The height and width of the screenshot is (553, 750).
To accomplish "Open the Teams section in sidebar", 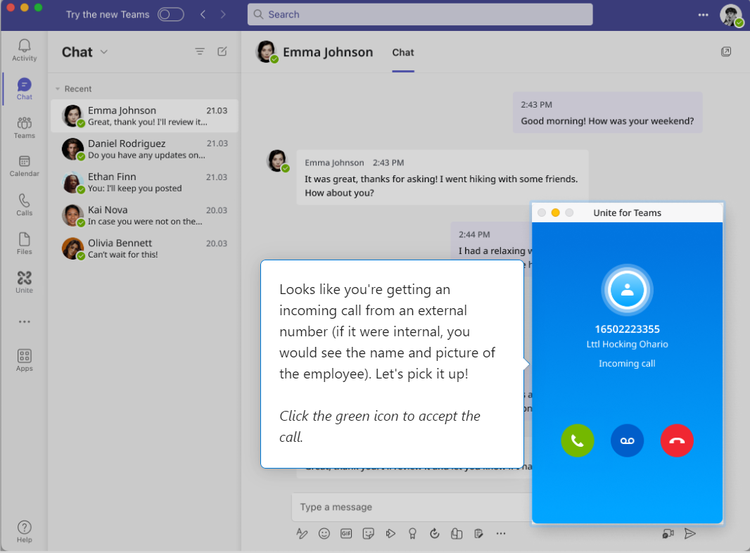I will click(x=24, y=128).
